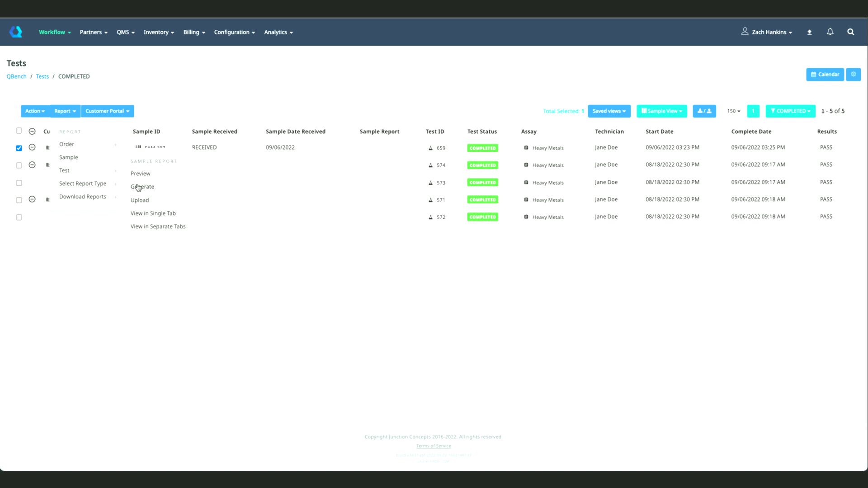Collapse the first row's minus circle icon
Viewport: 868px width, 488px height.
click(32, 147)
